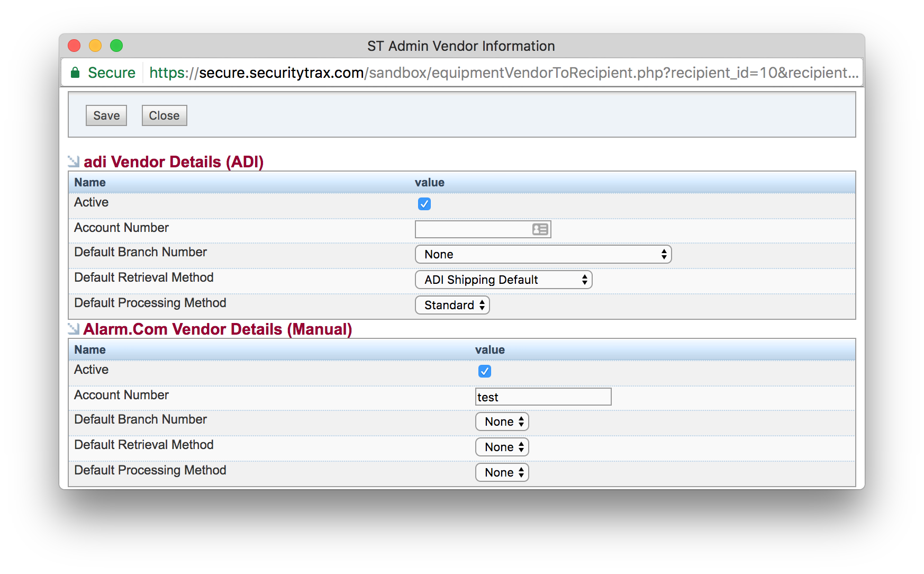Screen dimensions: 924x574
Task: Click the 'Active' label under Alarm.Com
Action: [91, 370]
